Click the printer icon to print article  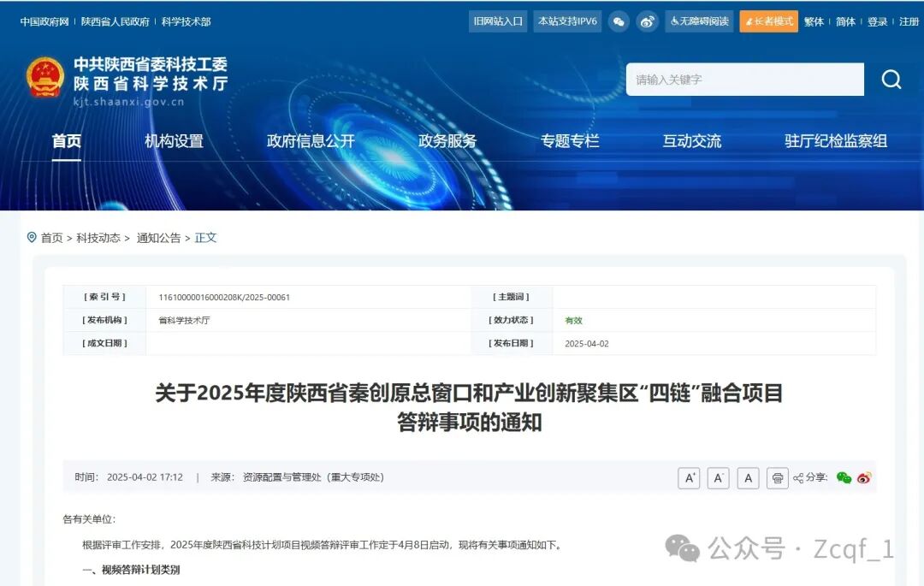[777, 478]
